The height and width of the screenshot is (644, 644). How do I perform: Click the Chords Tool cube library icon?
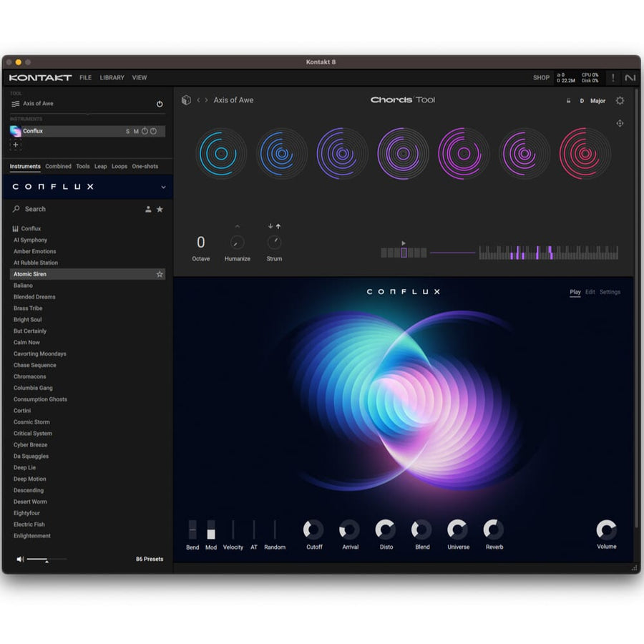[186, 100]
